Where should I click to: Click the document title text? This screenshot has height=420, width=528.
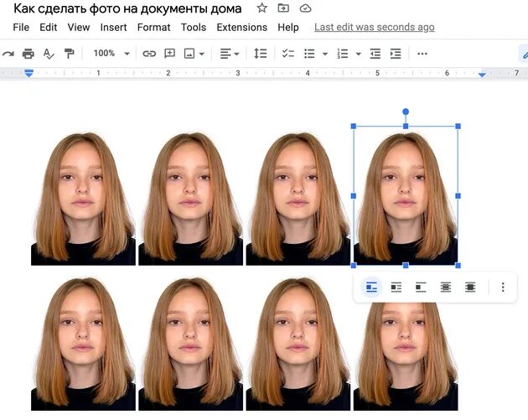[x=127, y=8]
